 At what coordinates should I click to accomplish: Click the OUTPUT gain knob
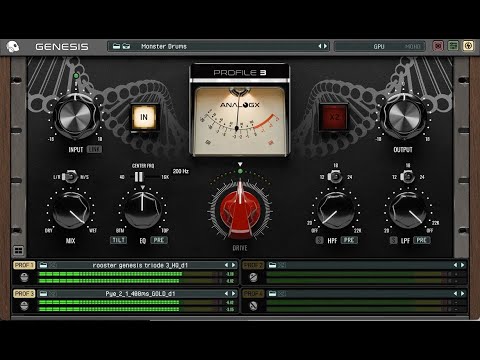click(x=404, y=116)
